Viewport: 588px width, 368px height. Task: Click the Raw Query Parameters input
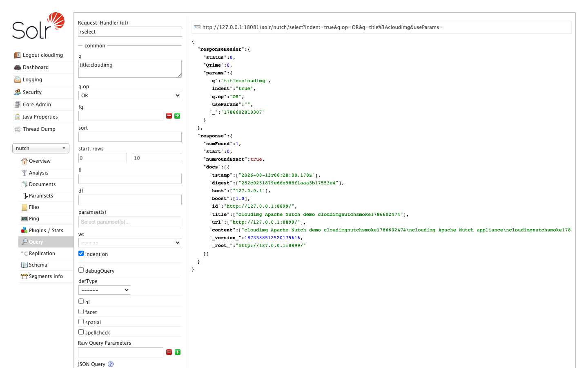pyautogui.click(x=121, y=352)
